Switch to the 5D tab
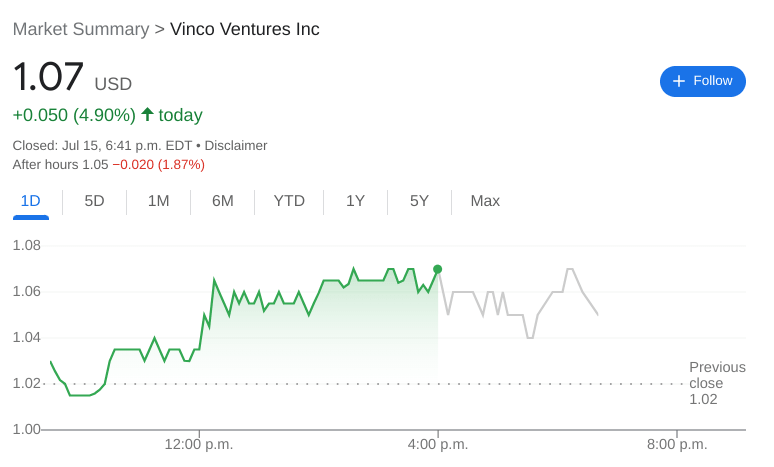774x467 pixels. pyautogui.click(x=94, y=201)
